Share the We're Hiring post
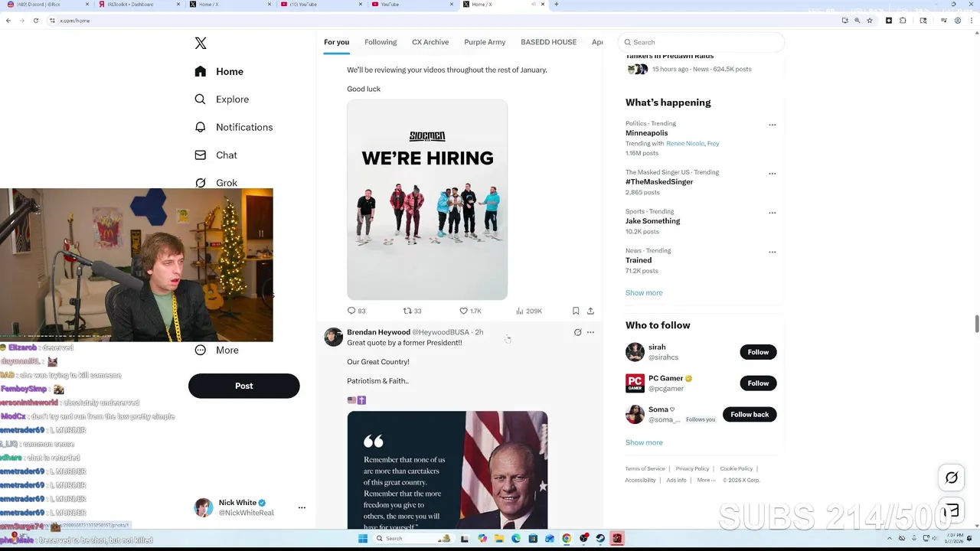The height and width of the screenshot is (551, 980). click(x=590, y=311)
